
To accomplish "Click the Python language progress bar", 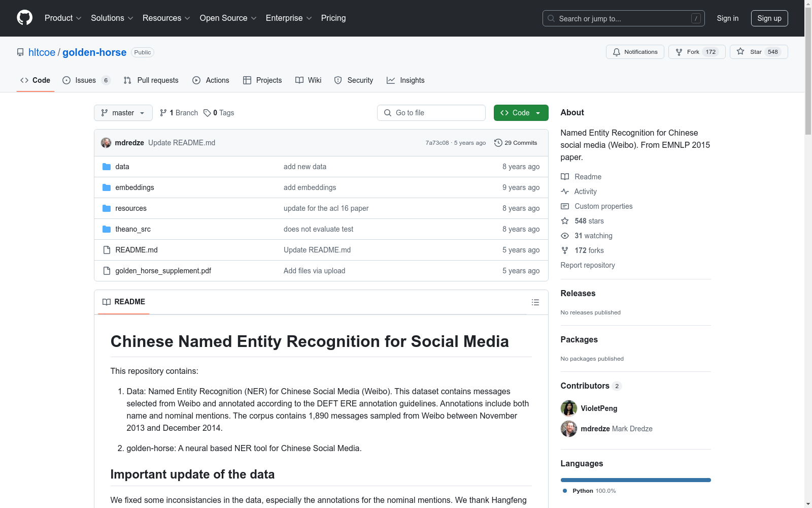I will click(x=636, y=480).
